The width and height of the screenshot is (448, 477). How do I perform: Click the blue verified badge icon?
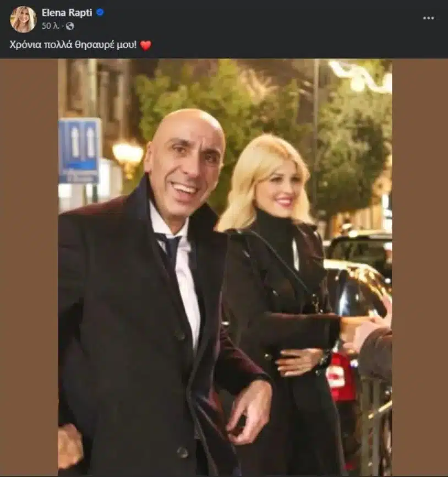point(100,13)
